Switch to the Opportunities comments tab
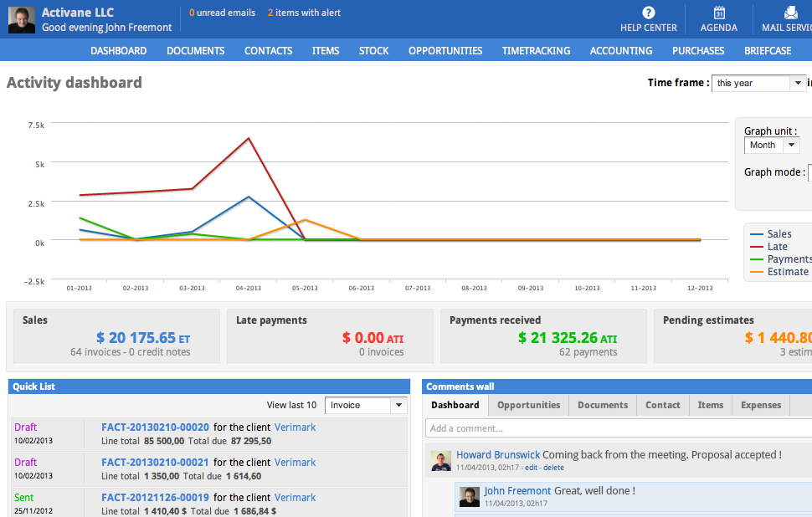The width and height of the screenshot is (812, 517). click(528, 405)
